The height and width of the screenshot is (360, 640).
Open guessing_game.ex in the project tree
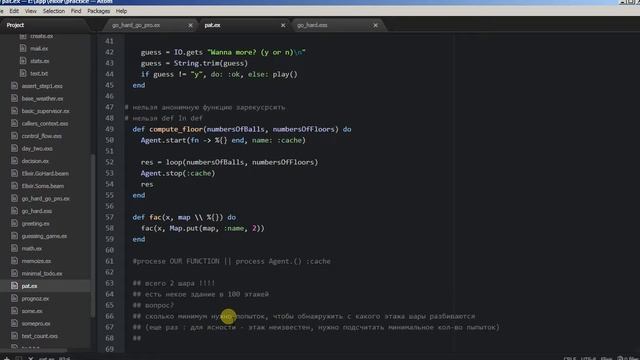(x=44, y=236)
